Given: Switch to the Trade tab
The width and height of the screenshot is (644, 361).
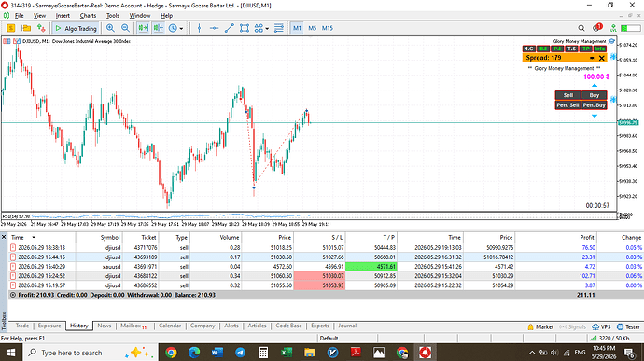Looking at the screenshot, I should (22, 326).
